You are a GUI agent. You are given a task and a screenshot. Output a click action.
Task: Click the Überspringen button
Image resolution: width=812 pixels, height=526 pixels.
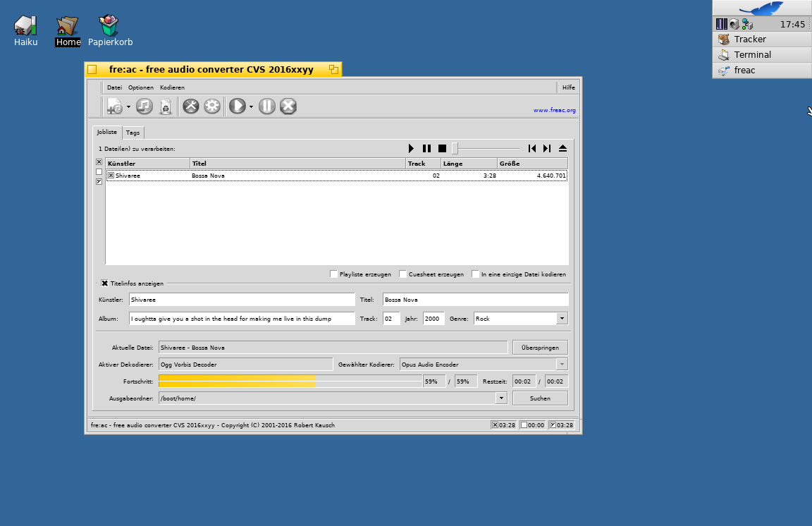click(x=540, y=347)
